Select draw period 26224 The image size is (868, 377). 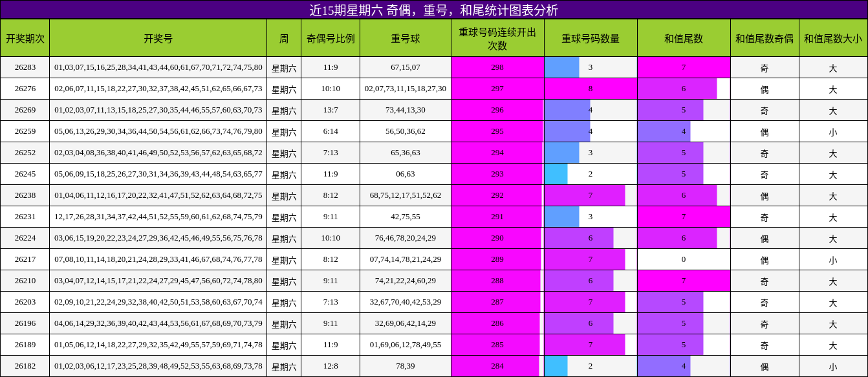(x=25, y=238)
